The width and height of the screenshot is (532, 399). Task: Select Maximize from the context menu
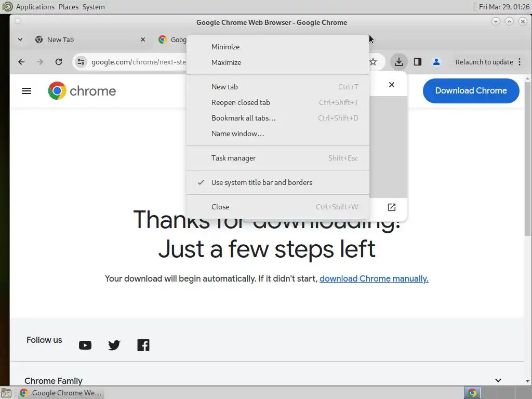277,62
